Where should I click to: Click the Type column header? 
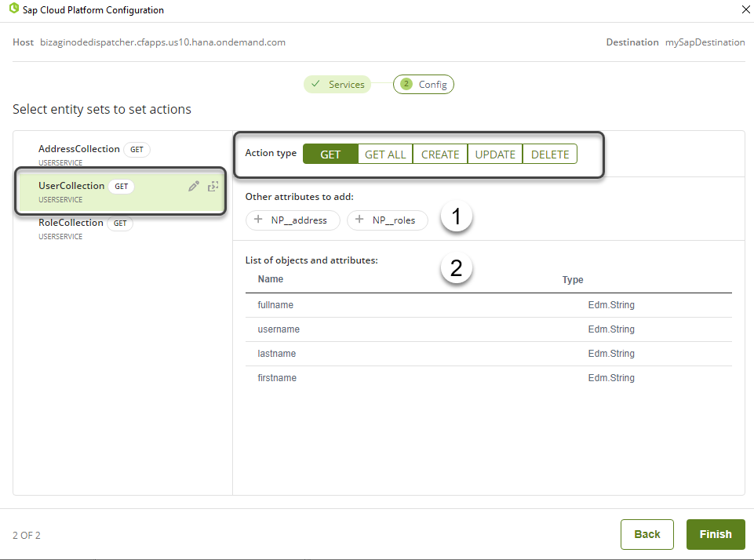pyautogui.click(x=573, y=280)
